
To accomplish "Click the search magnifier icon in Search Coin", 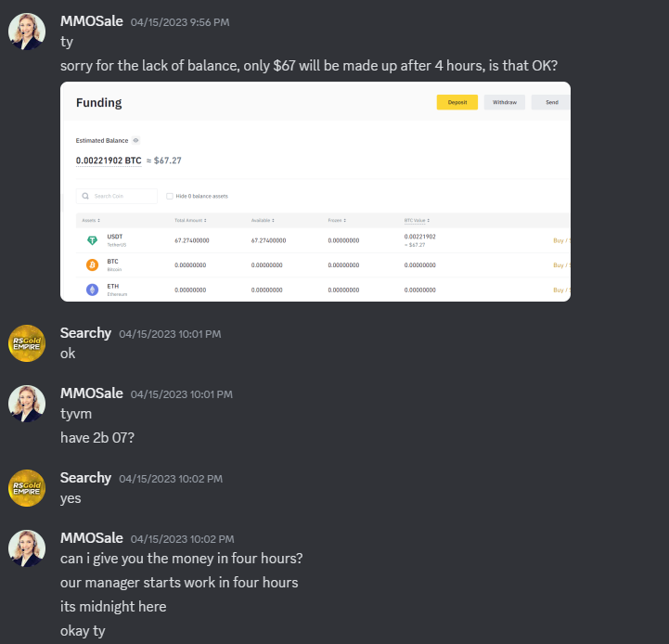I will (85, 196).
